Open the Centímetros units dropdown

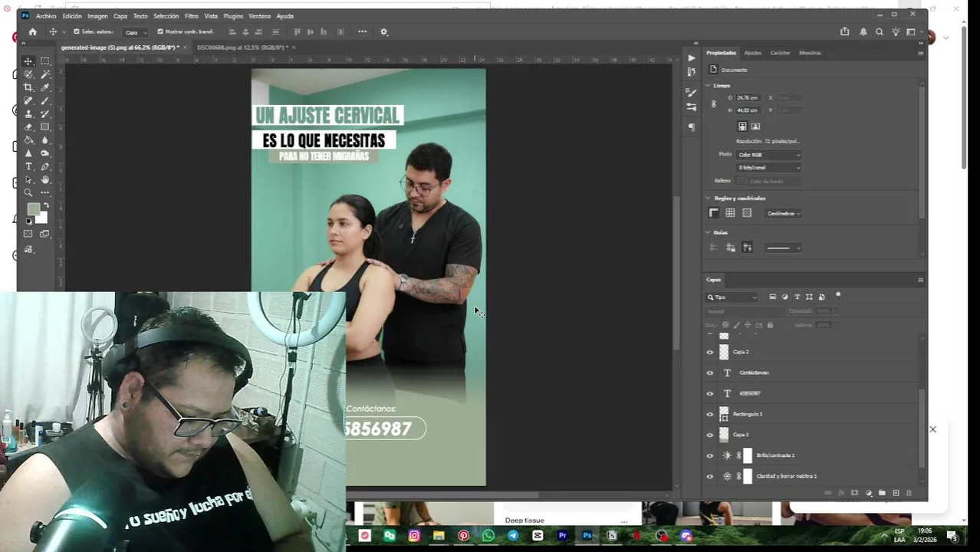[x=784, y=213]
